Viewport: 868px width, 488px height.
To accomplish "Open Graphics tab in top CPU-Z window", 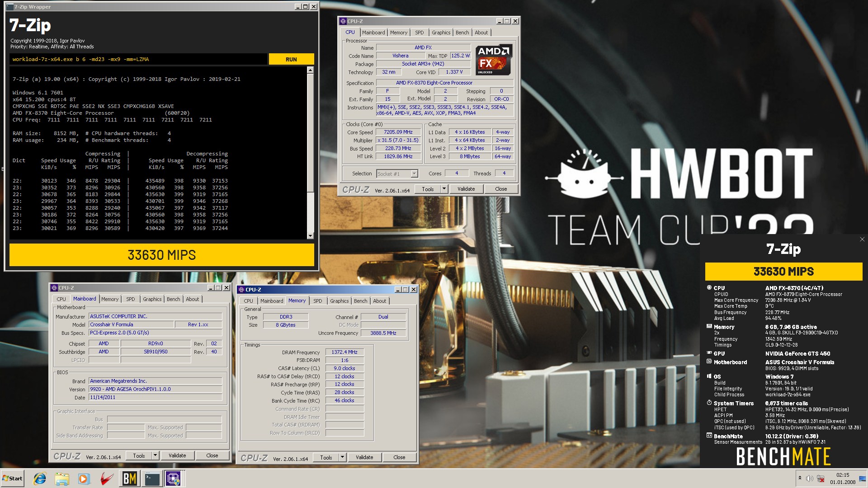I will (441, 33).
